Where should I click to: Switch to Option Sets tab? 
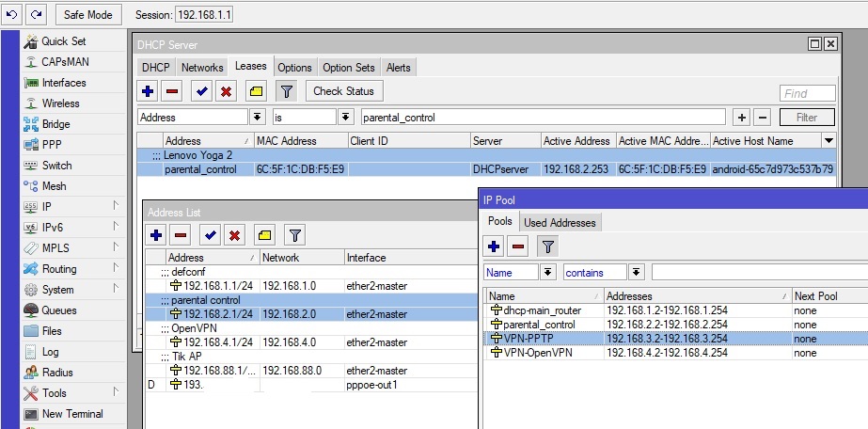(x=349, y=68)
